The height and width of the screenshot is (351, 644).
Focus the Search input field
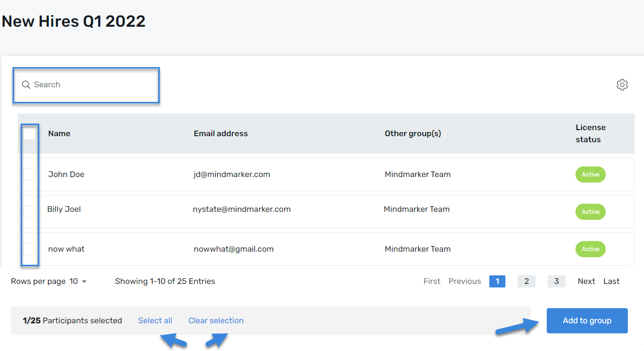coord(91,85)
